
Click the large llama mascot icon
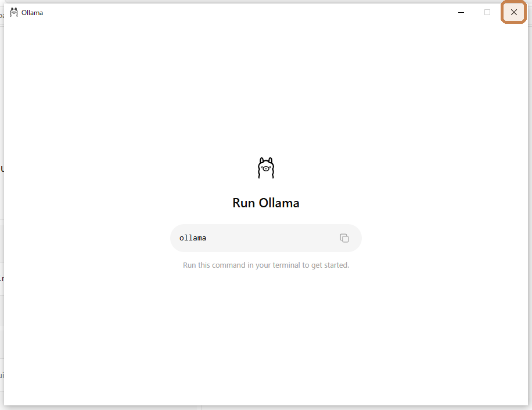(265, 167)
